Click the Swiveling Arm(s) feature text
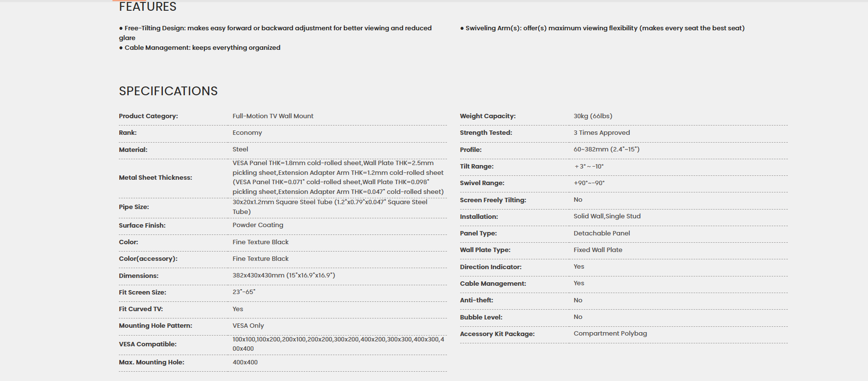 tap(602, 28)
